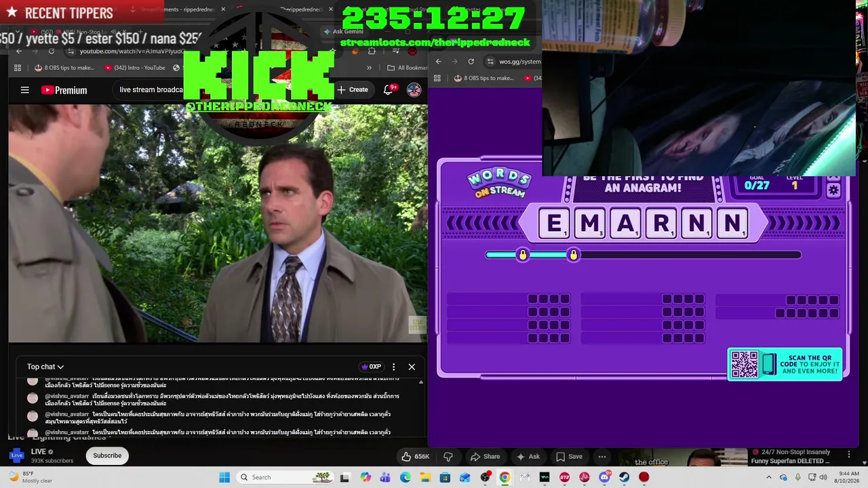Viewport: 868px width, 488px height.
Task: Go back in the wos.gg browser window
Action: [438, 62]
